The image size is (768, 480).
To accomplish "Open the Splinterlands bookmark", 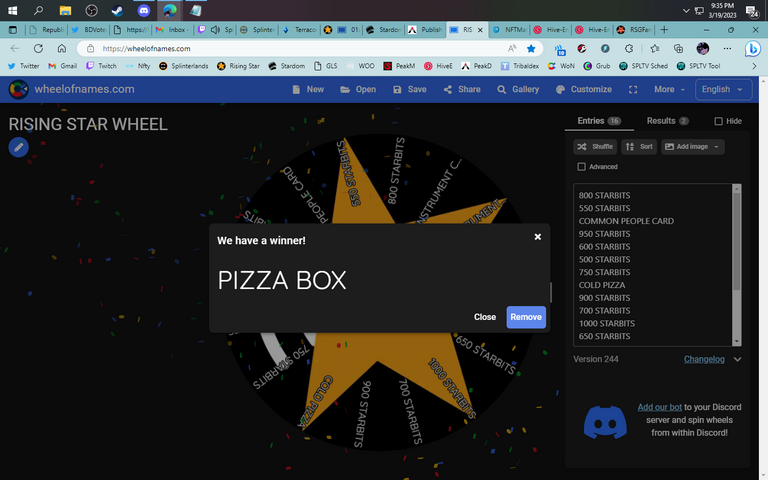I will point(184,66).
